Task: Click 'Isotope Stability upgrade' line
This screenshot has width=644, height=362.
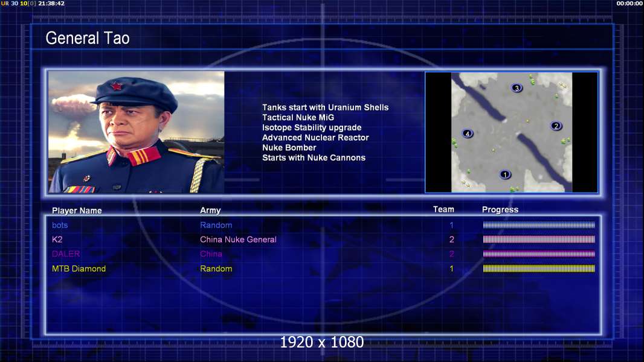Action: (x=312, y=127)
